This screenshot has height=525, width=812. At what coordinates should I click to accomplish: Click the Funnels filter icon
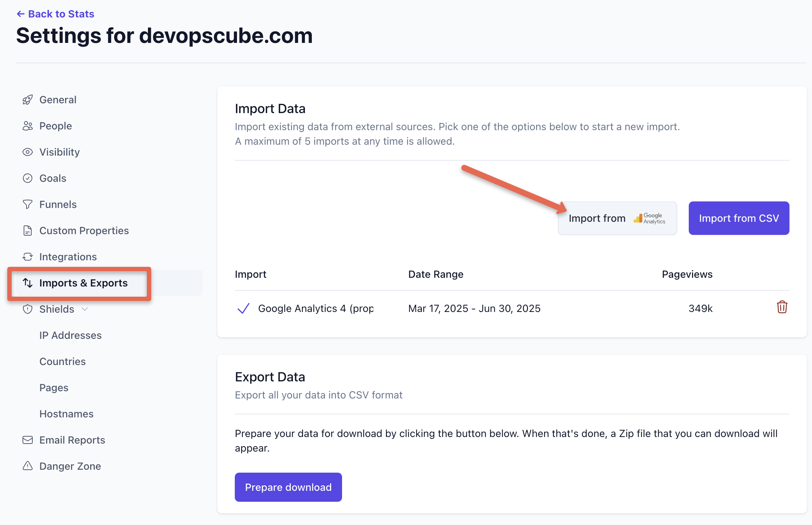(27, 204)
